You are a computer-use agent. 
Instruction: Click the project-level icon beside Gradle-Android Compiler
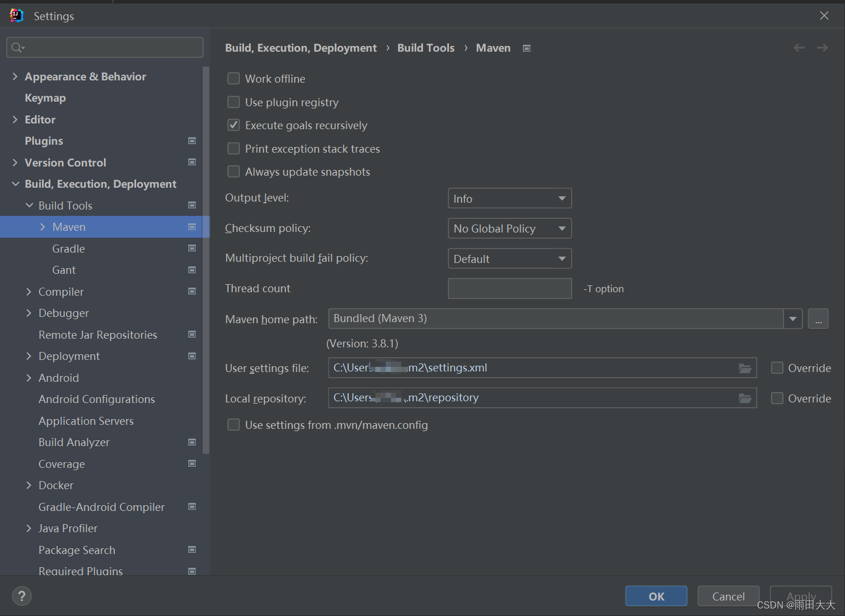click(x=192, y=507)
